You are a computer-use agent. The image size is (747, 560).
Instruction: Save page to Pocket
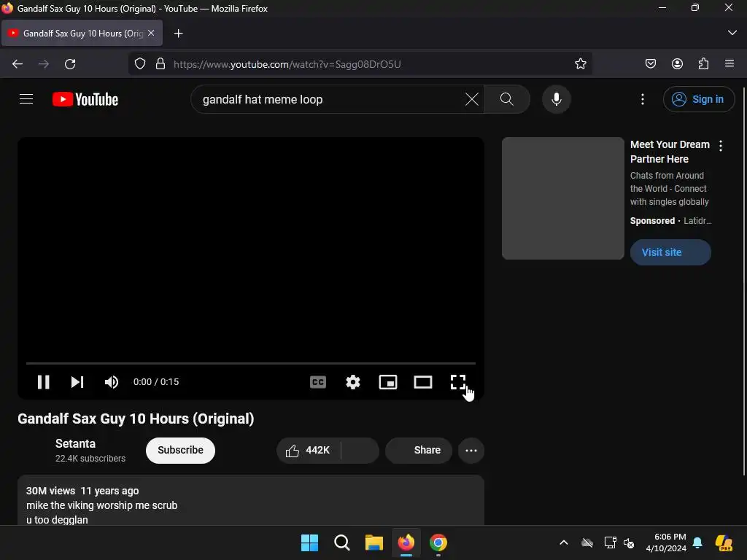651,64
